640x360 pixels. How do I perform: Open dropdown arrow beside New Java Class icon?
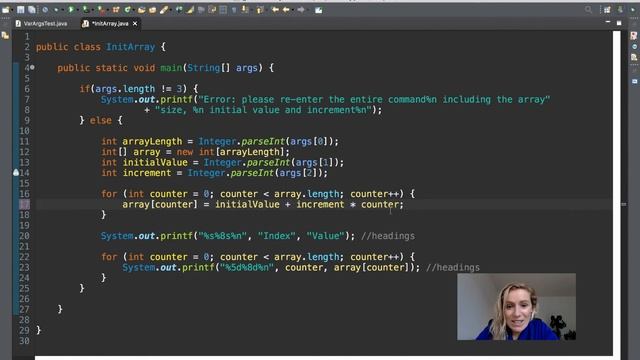pyautogui.click(x=133, y=10)
